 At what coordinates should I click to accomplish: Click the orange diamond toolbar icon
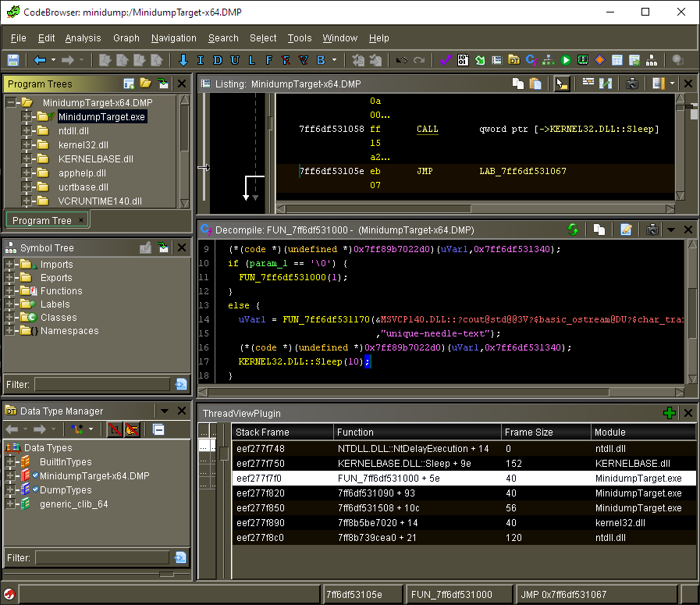tap(600, 60)
